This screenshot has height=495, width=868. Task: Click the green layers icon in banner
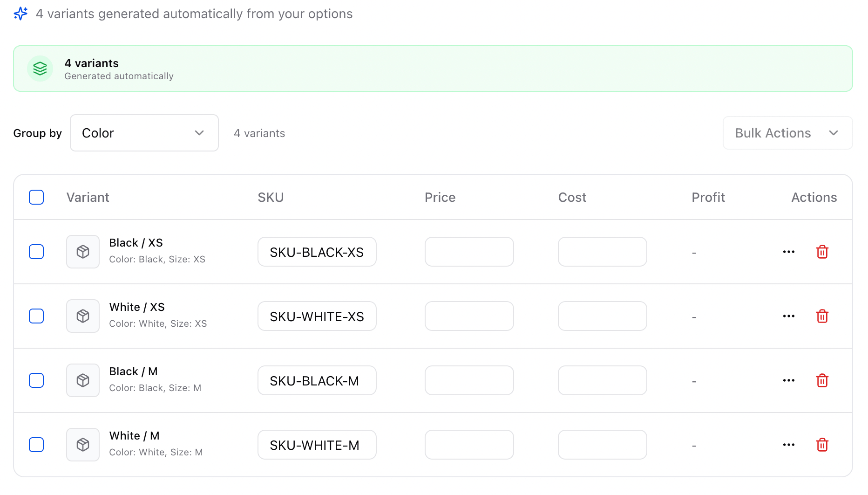pos(40,69)
